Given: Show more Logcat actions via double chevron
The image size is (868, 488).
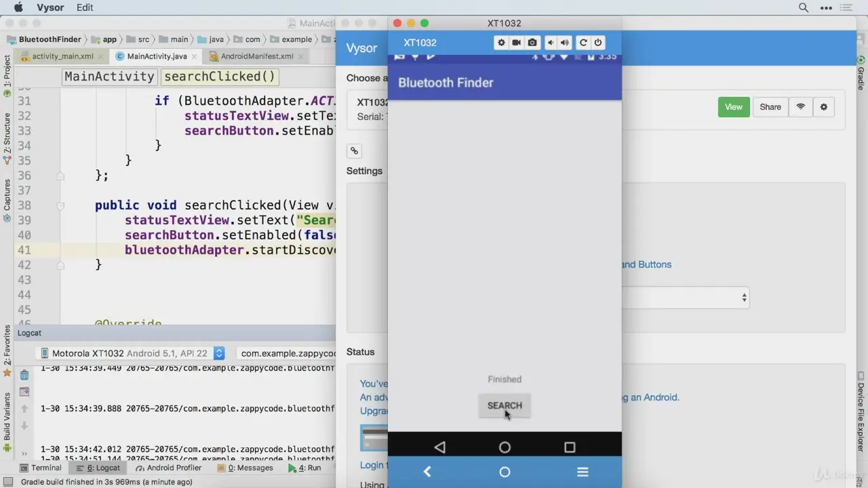Looking at the screenshot, I should tap(24, 453).
